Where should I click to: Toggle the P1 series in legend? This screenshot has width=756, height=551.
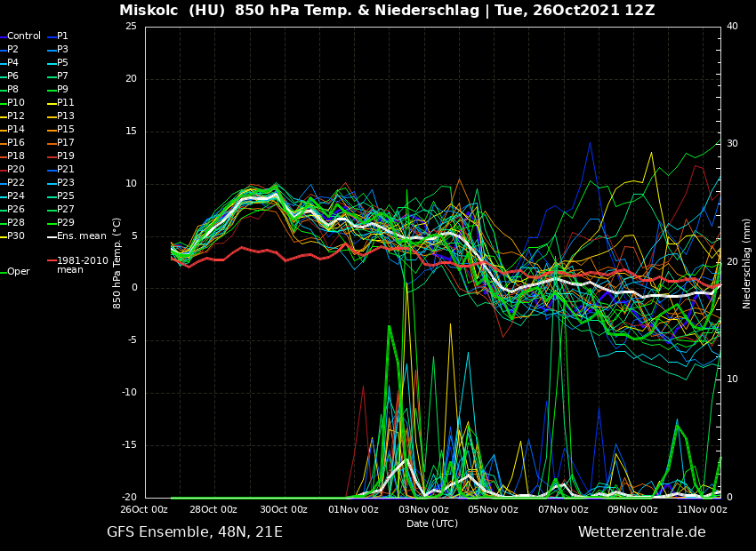(61, 36)
